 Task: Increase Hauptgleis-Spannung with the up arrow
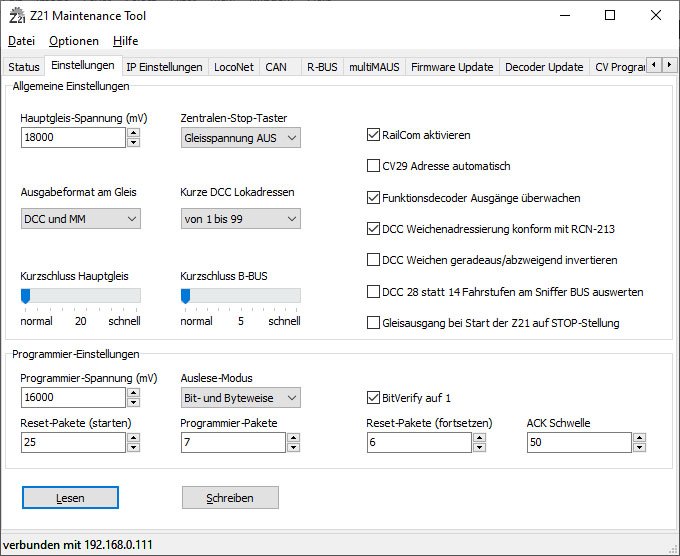click(134, 133)
